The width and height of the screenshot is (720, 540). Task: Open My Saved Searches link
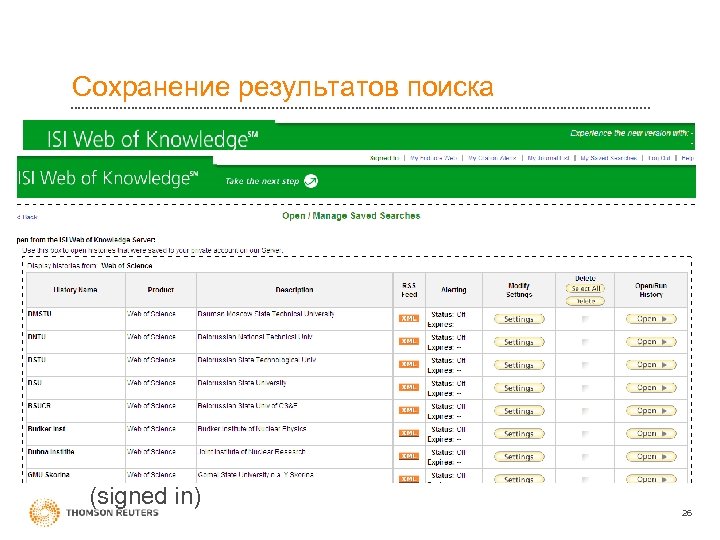608,158
